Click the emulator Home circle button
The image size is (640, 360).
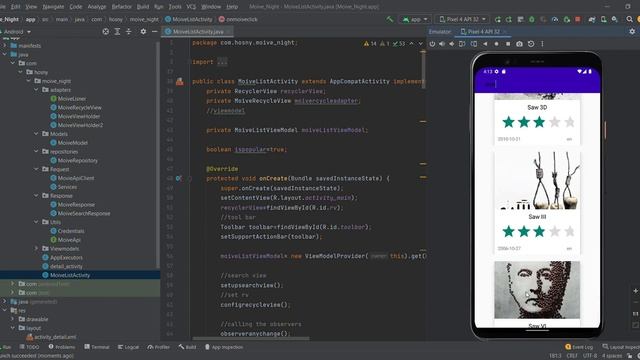pyautogui.click(x=496, y=44)
